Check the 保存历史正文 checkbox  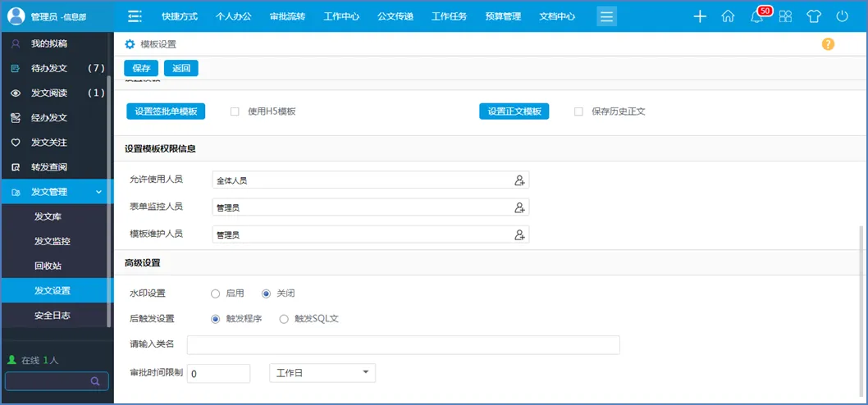(578, 111)
